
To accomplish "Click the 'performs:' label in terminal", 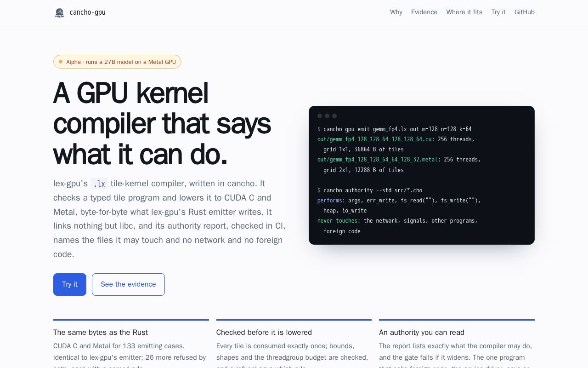I will [331, 200].
